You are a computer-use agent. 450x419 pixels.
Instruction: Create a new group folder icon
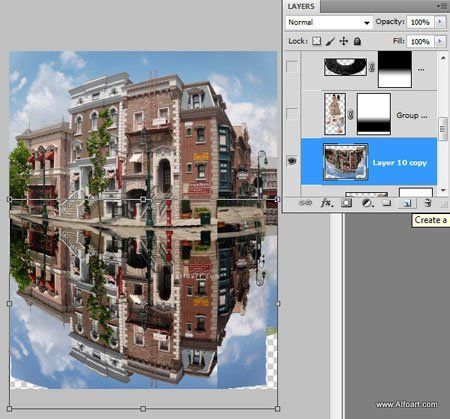point(387,202)
